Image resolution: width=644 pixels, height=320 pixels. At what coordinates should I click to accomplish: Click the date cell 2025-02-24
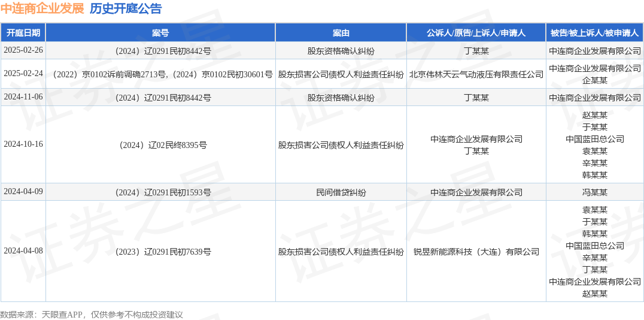[x=23, y=74]
